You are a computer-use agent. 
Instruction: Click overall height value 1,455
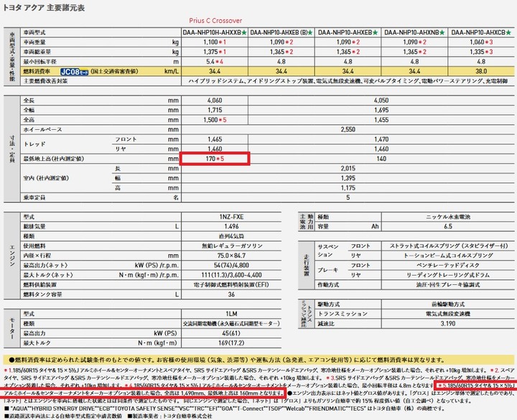tap(381, 120)
